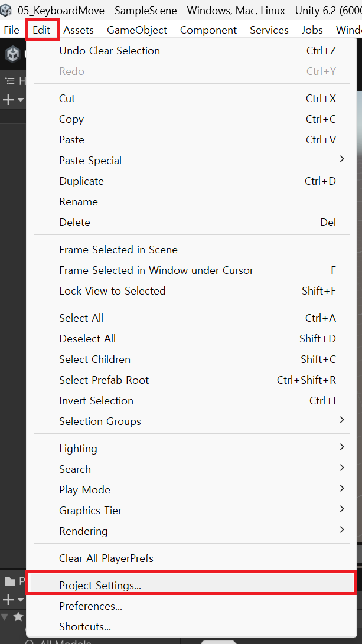
Task: Open the GameObject menu
Action: [x=137, y=30]
